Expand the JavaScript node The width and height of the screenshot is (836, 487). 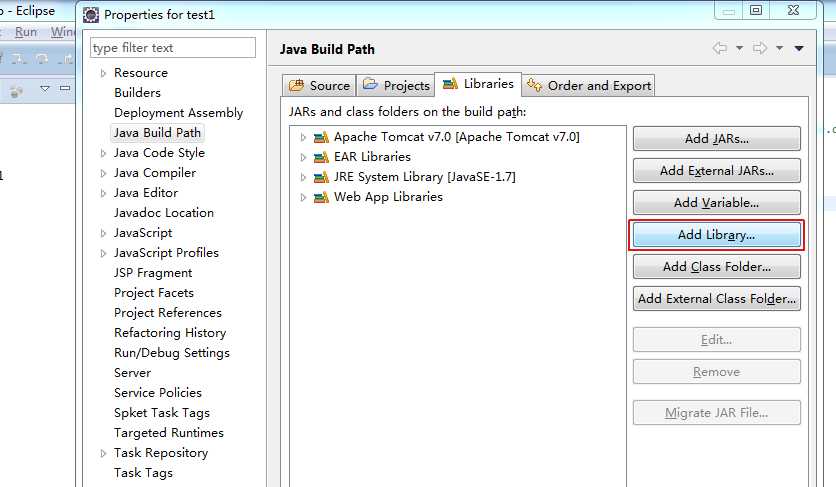click(x=103, y=233)
